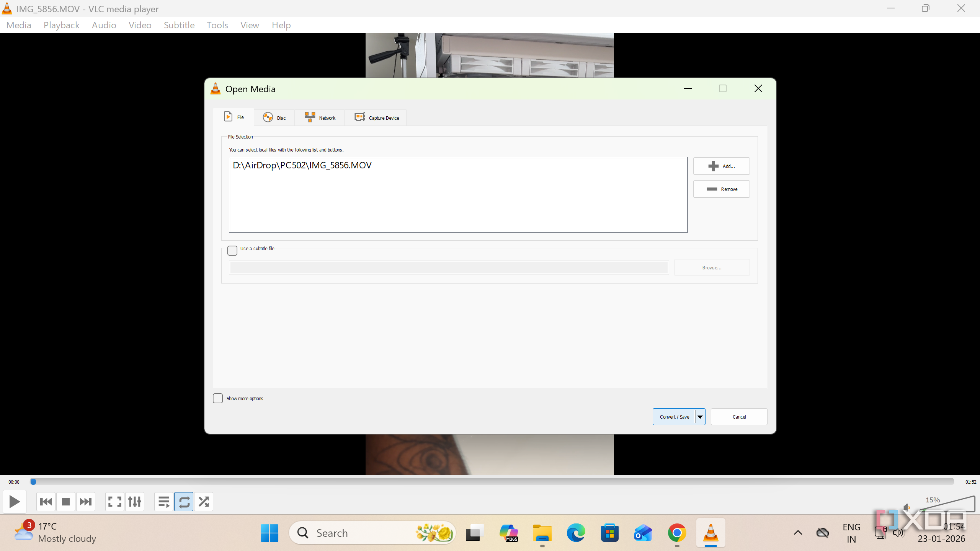Skip to next media in playlist
This screenshot has height=551, width=980.
(86, 501)
